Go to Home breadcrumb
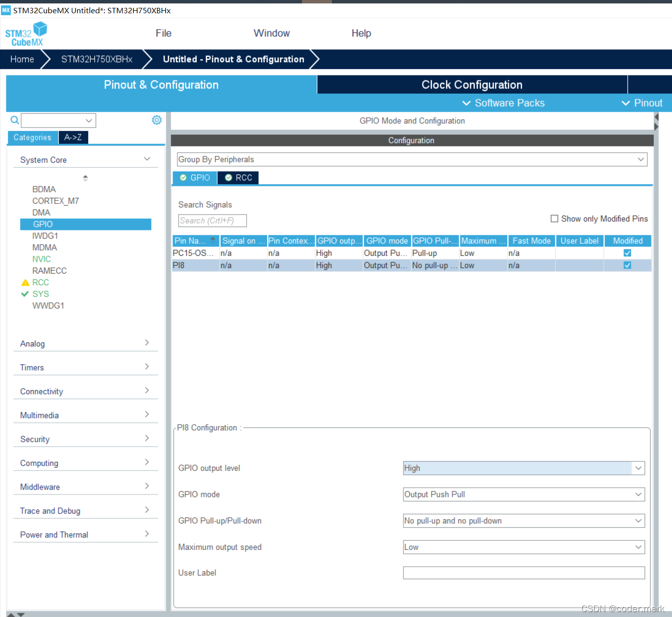The width and height of the screenshot is (672, 617). point(22,59)
